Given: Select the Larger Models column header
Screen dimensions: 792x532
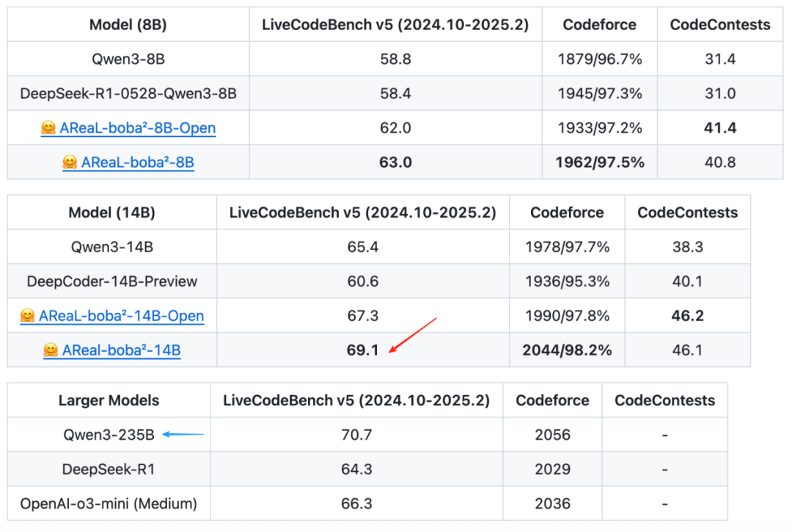Looking at the screenshot, I should [x=109, y=400].
